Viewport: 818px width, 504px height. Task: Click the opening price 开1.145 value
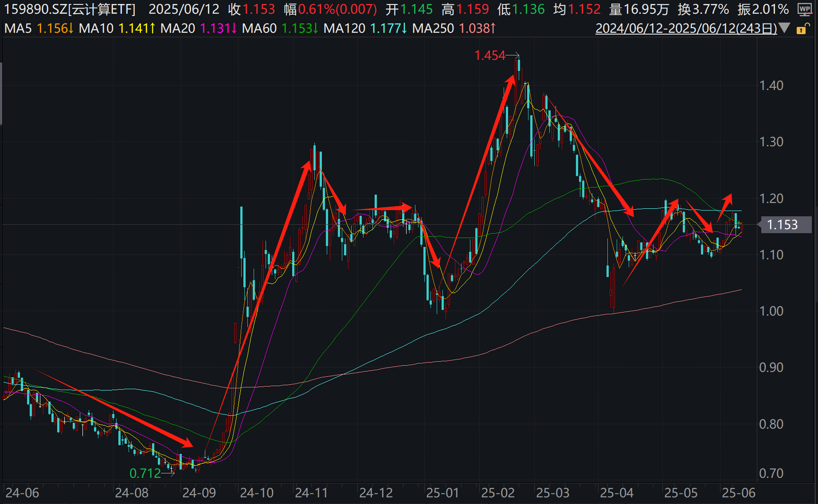pyautogui.click(x=409, y=9)
